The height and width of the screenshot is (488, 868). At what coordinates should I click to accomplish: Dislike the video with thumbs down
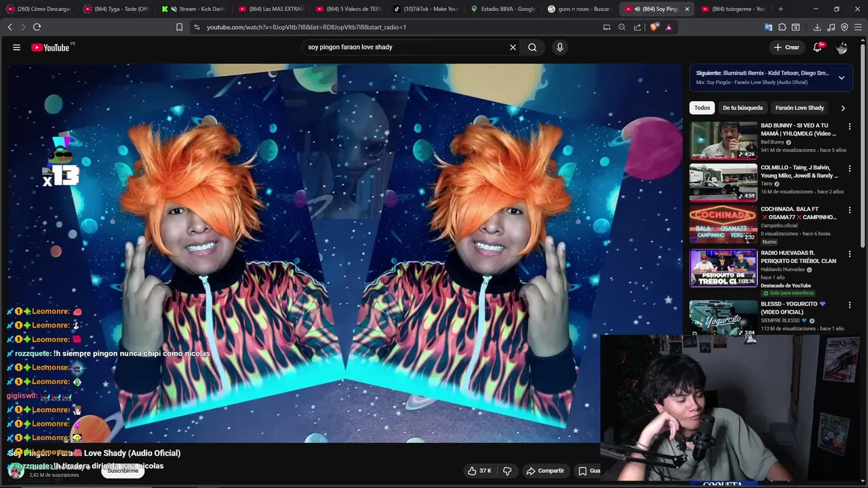pyautogui.click(x=507, y=470)
